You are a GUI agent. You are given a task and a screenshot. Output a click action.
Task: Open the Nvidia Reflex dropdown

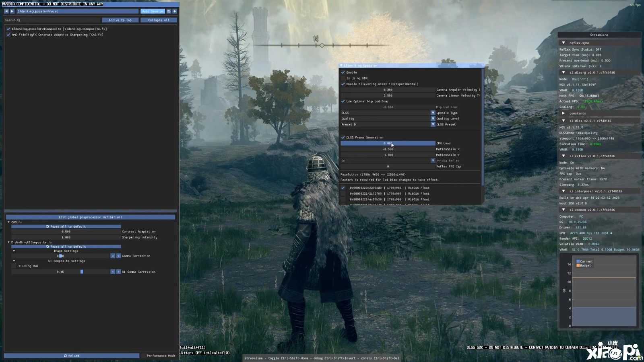(433, 160)
